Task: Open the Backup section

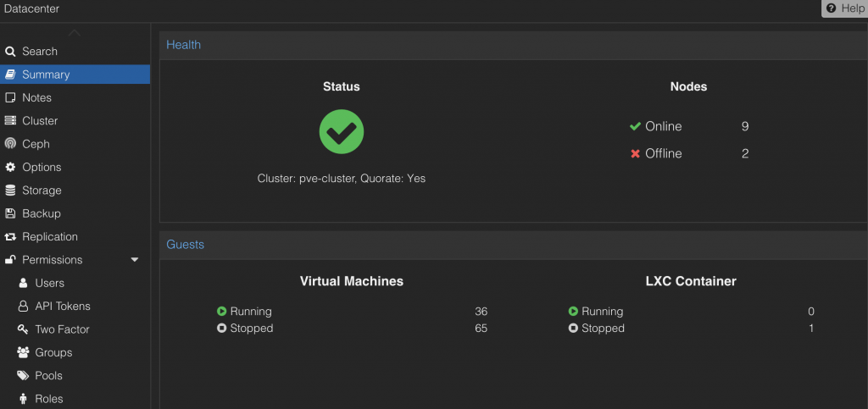Action: 75,214
